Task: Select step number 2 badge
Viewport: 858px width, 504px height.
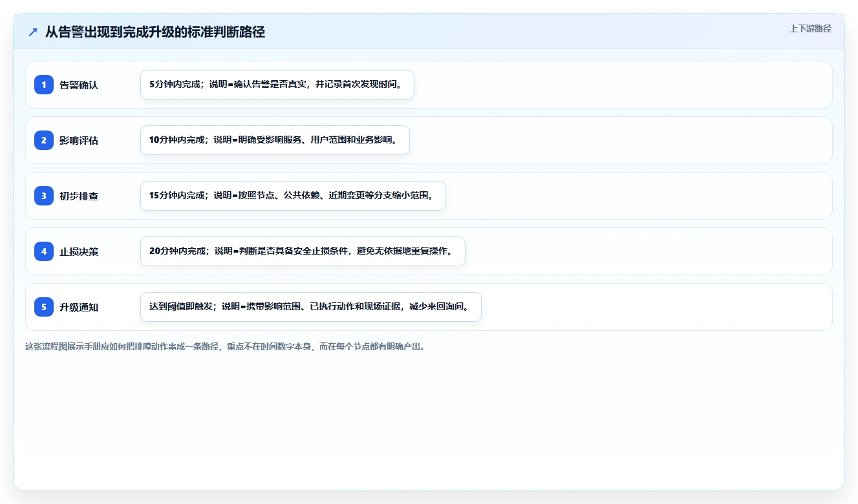Action: point(44,140)
